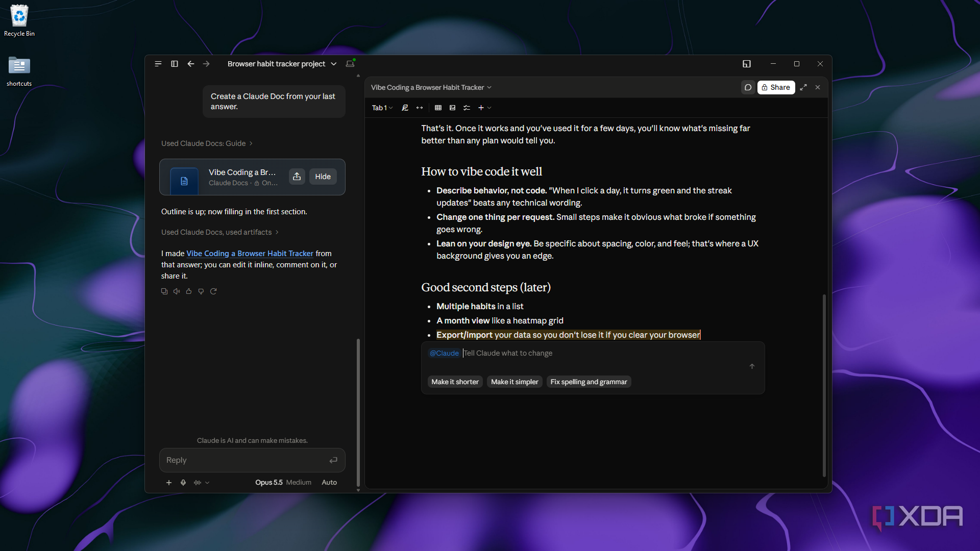
Task: Open the Opus 5.5 Medium model selector
Action: (283, 483)
